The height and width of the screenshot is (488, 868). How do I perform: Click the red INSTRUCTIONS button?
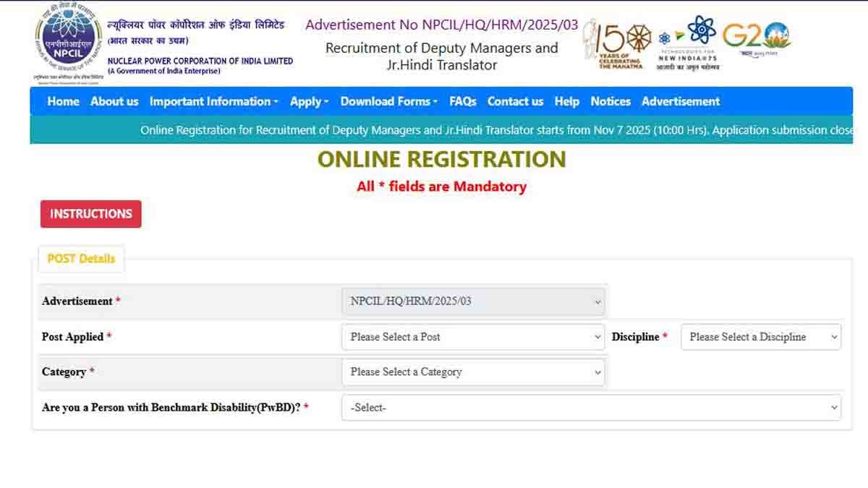click(90, 213)
